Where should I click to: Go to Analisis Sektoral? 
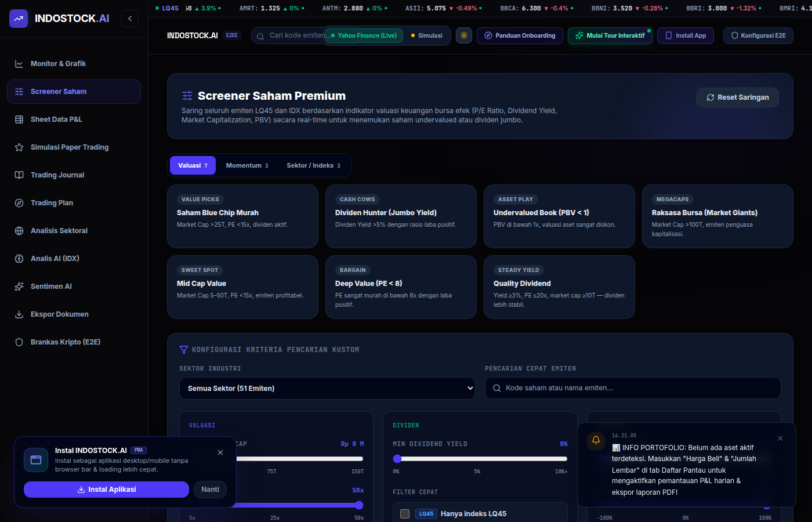[x=74, y=231]
